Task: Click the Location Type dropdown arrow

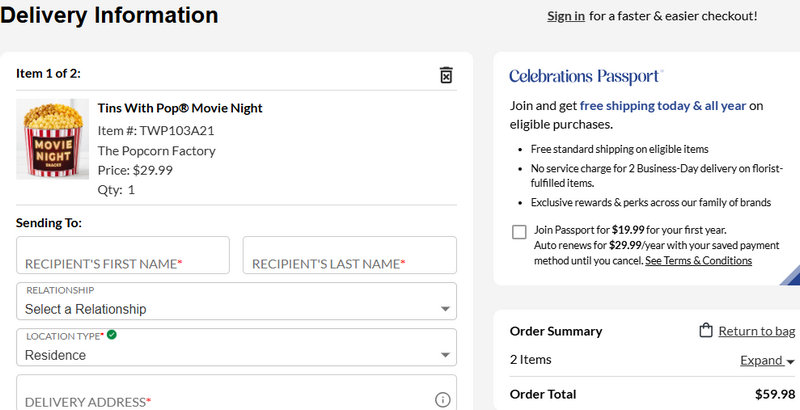Action: [445, 355]
